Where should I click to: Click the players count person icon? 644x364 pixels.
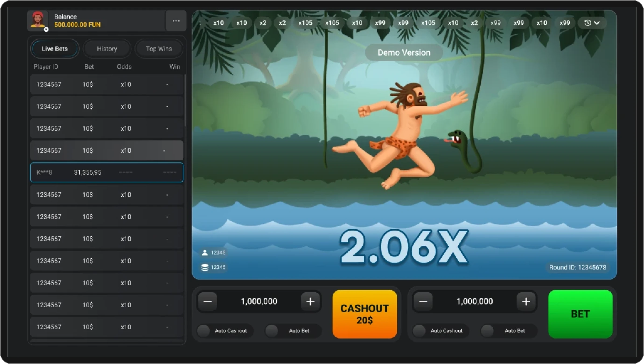pyautogui.click(x=205, y=253)
